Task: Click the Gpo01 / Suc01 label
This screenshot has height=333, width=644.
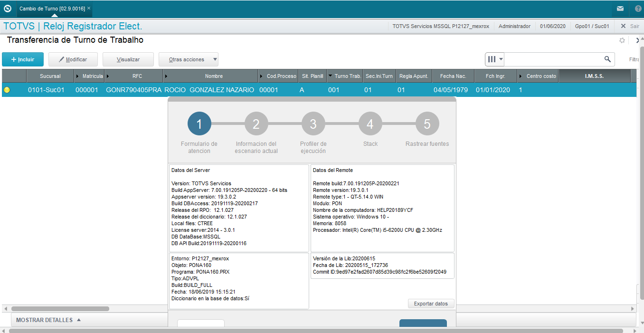Action: 592,26
